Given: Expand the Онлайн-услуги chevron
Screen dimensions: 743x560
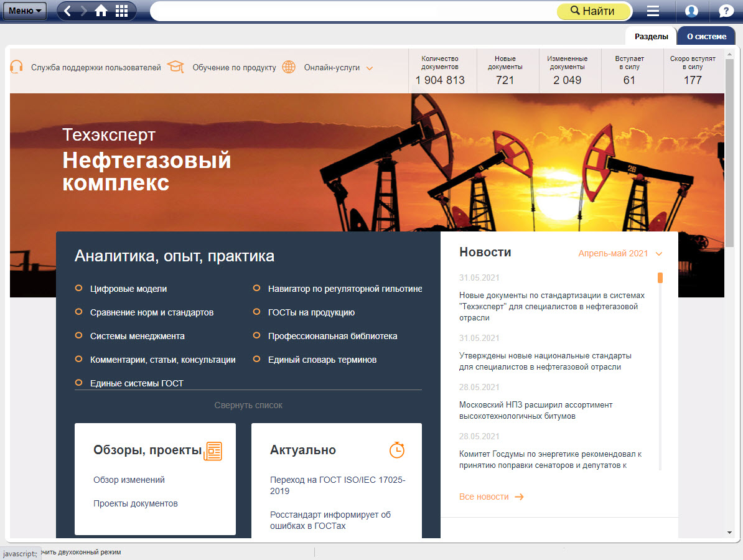Looking at the screenshot, I should tap(370, 68).
